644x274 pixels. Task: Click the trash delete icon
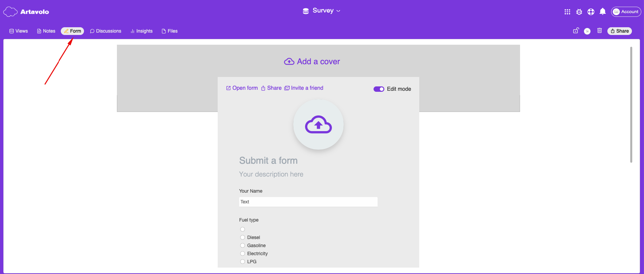point(600,31)
